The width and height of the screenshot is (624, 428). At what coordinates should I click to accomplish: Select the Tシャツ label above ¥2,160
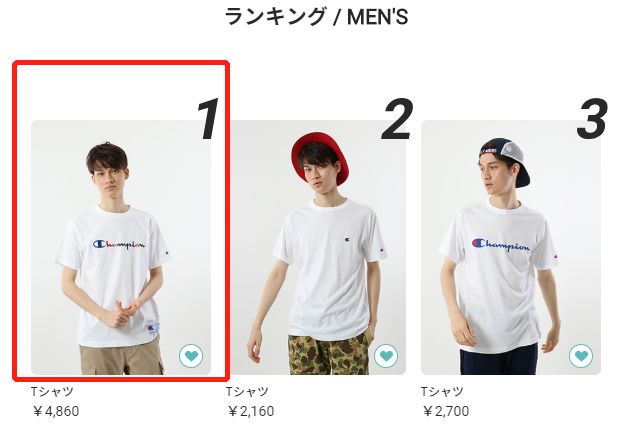tap(247, 392)
